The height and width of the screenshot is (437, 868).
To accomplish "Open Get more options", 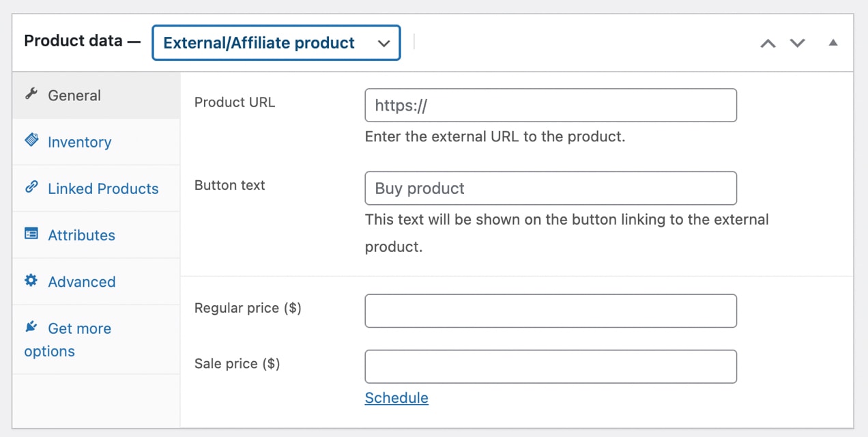I will [x=67, y=339].
